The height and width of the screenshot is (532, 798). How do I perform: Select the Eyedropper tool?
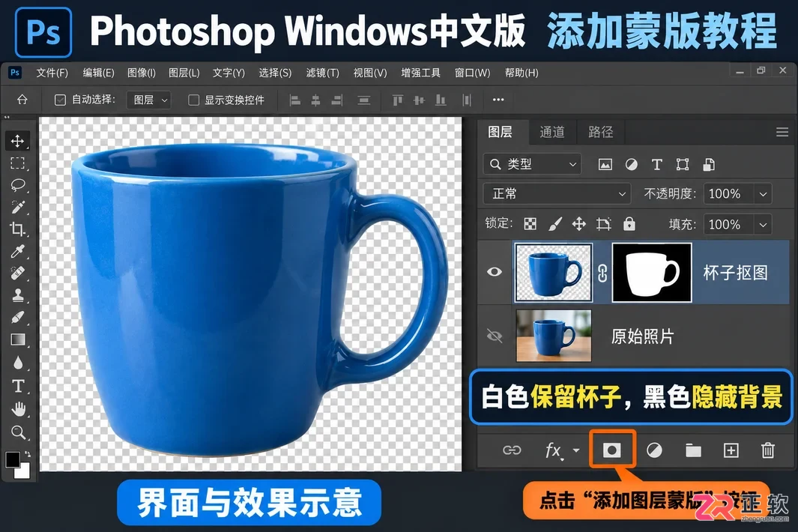click(x=18, y=251)
